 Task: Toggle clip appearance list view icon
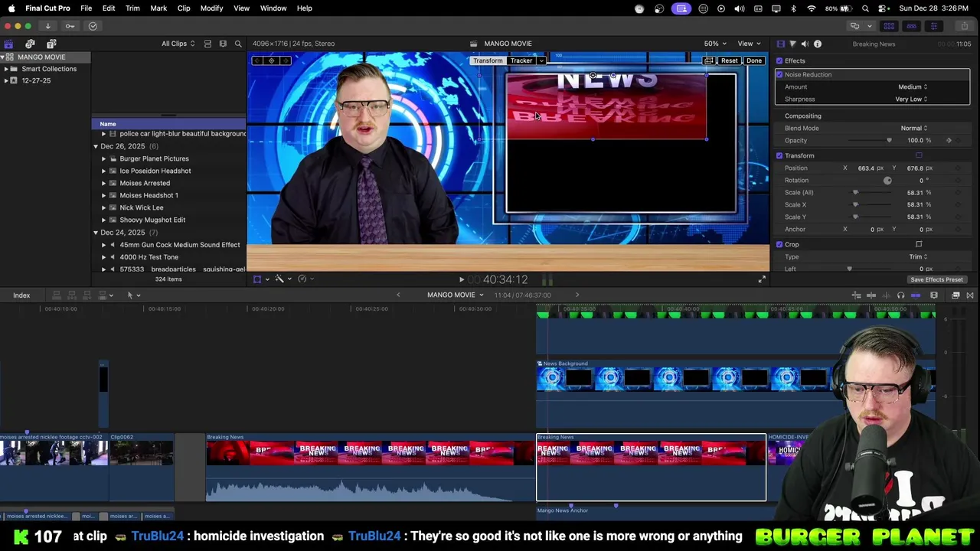[x=207, y=44]
